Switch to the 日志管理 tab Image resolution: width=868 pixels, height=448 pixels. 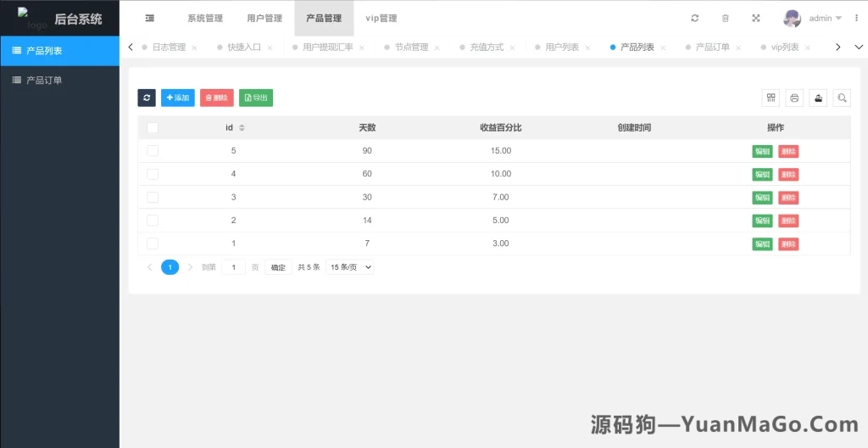[x=169, y=48]
